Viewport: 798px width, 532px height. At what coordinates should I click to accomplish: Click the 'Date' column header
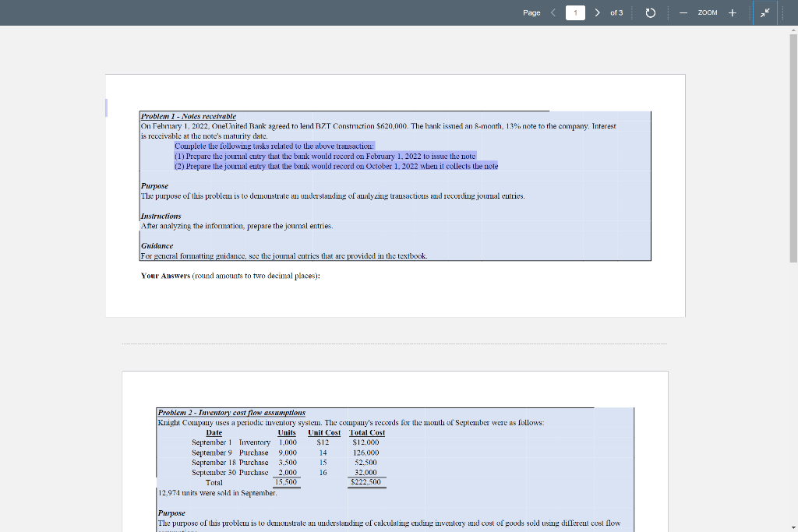[x=214, y=432]
